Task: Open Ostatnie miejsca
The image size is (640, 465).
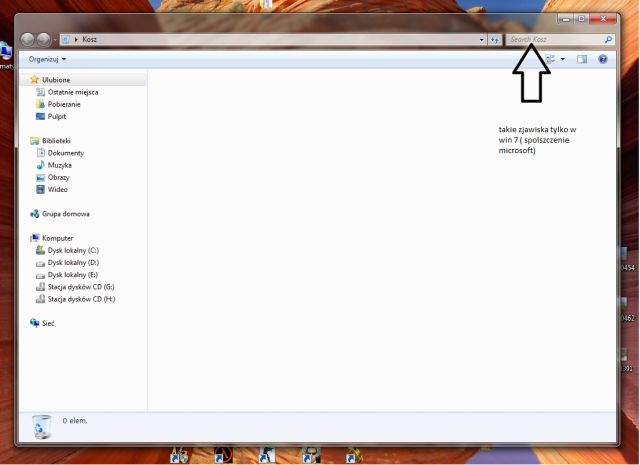Action: point(73,92)
